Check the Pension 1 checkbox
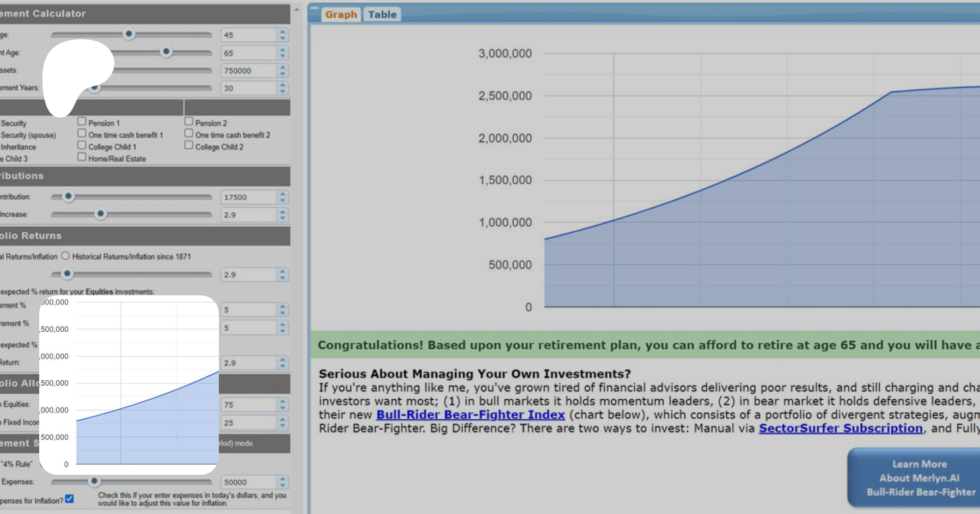 click(82, 121)
